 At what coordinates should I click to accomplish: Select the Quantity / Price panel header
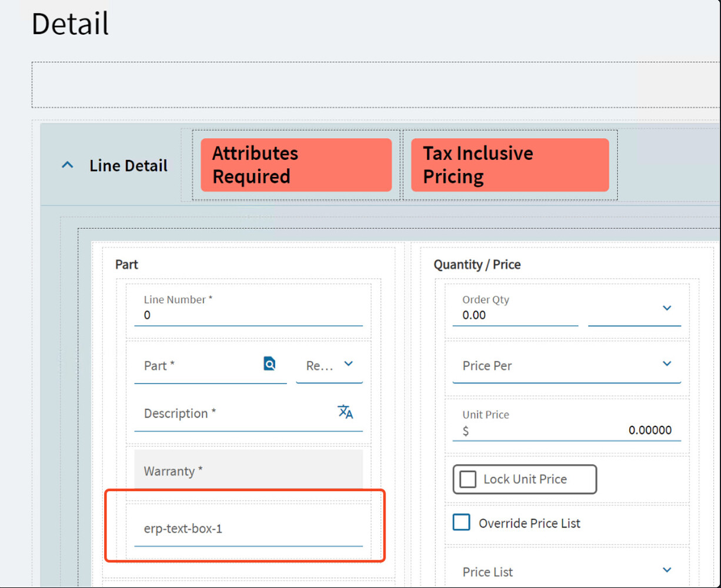(477, 264)
